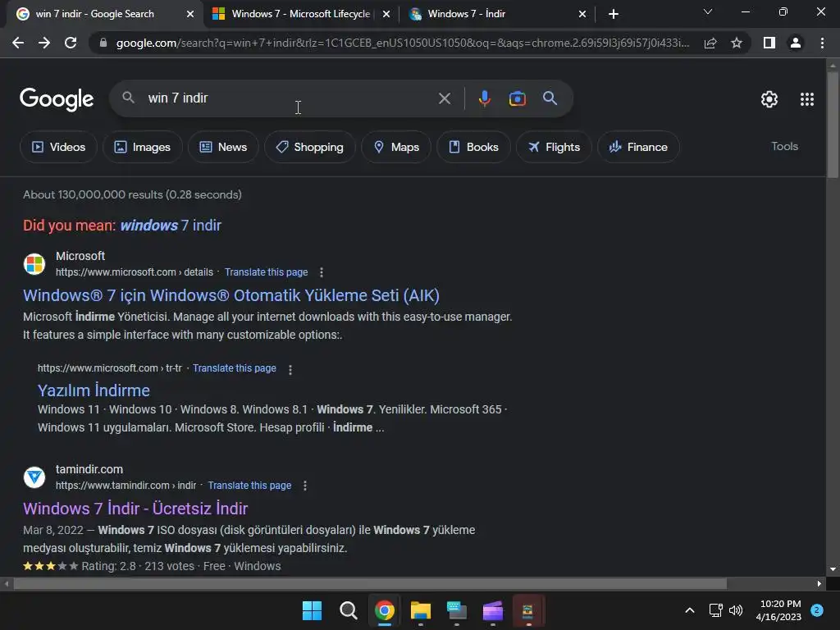Close the 'Windows 7 - İndir' tab

tap(582, 14)
